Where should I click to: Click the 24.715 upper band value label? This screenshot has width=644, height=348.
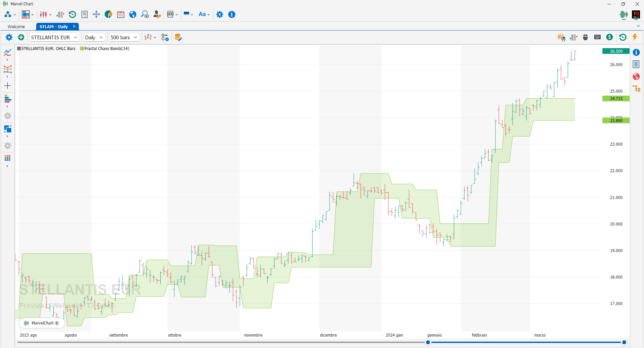pos(616,99)
